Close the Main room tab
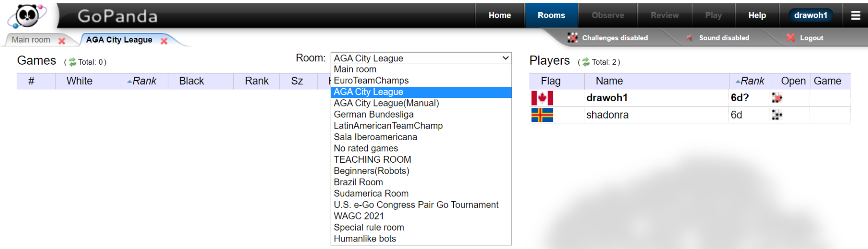 (62, 41)
